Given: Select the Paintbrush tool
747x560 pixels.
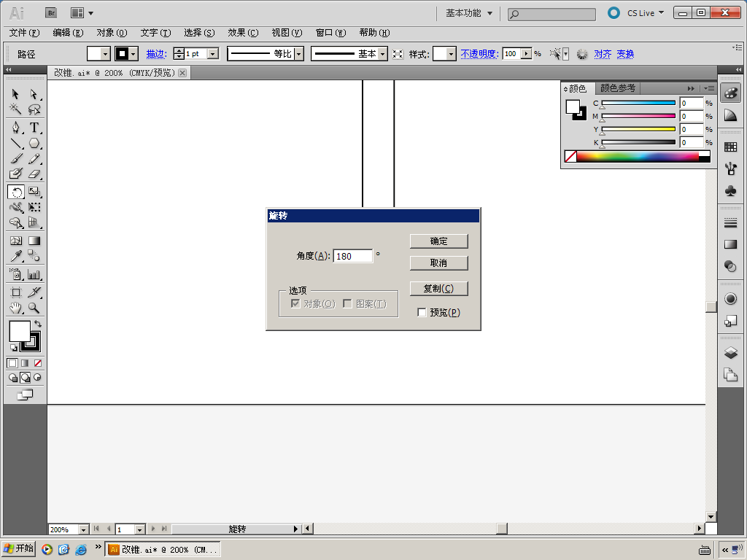Looking at the screenshot, I should 16,158.
